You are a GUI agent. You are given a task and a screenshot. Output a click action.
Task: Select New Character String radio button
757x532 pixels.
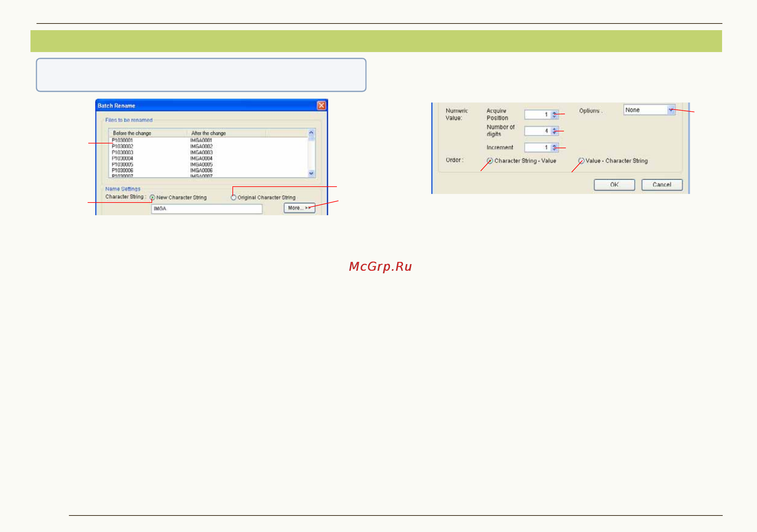(x=152, y=197)
